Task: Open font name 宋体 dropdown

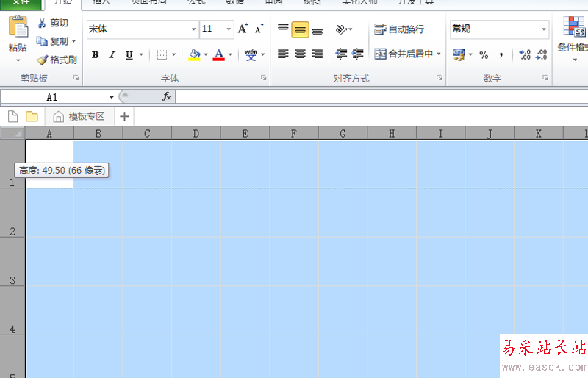Action: (193, 29)
